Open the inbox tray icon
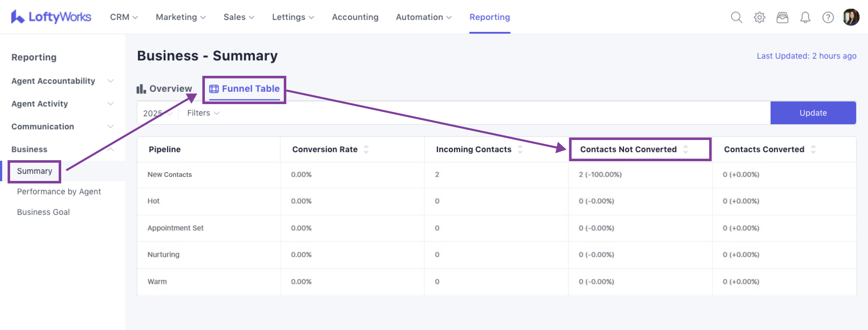Screen dimensions: 868x330 782,17
